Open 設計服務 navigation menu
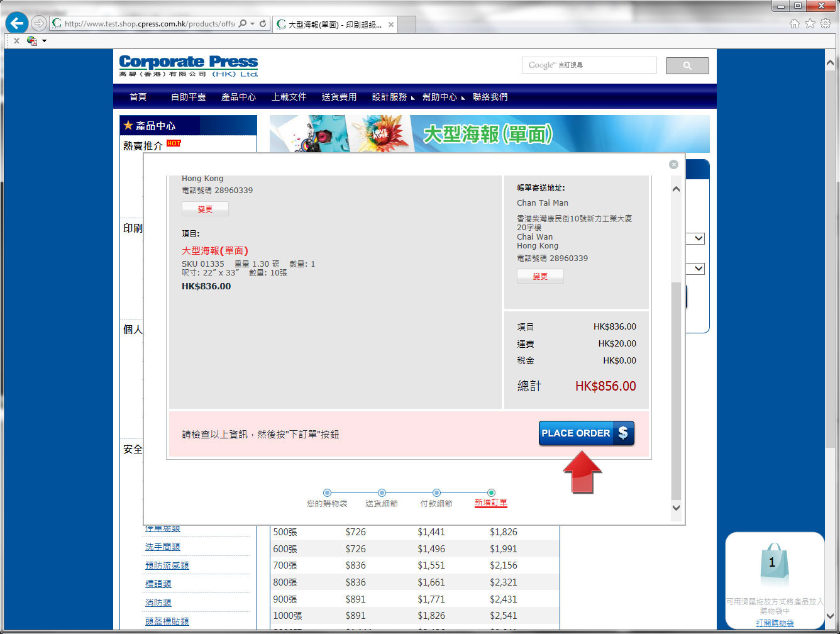 click(390, 97)
